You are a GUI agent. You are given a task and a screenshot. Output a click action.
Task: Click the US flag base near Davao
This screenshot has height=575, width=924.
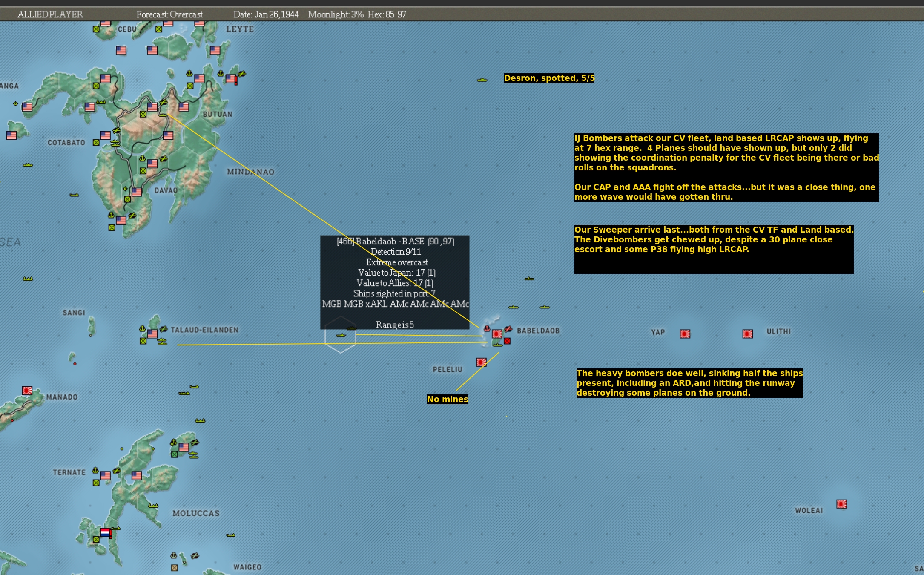pos(137,192)
